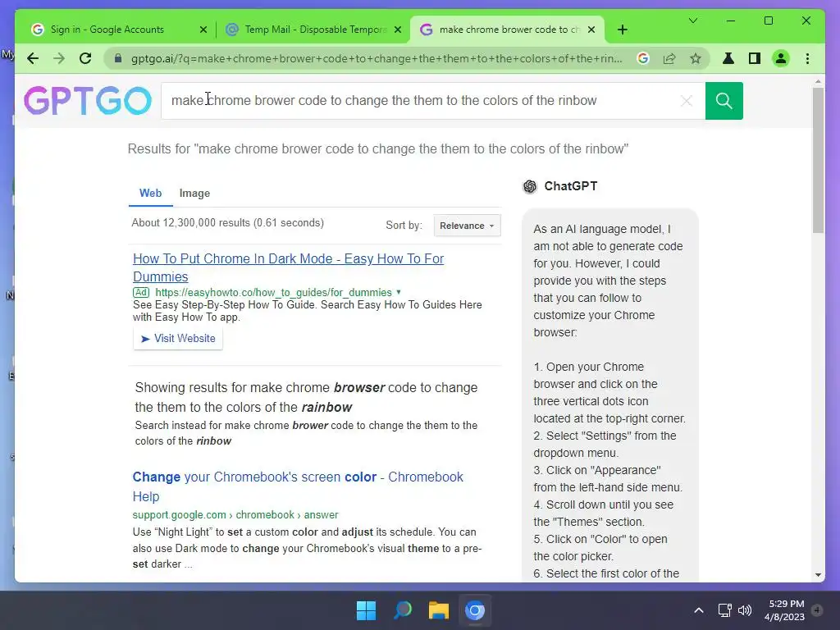Open taskbar Search icon
Viewport: 840px width, 630px height.
pos(402,610)
